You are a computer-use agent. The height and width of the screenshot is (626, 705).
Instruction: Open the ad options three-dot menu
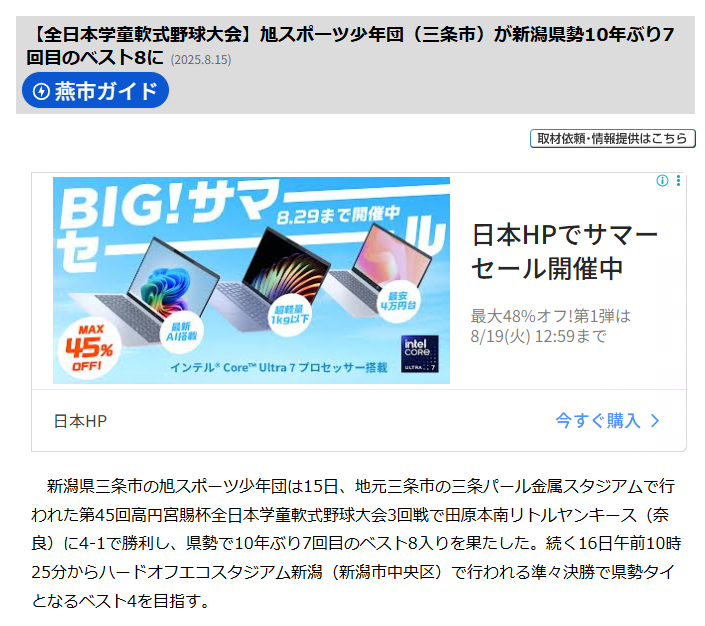[x=678, y=181]
